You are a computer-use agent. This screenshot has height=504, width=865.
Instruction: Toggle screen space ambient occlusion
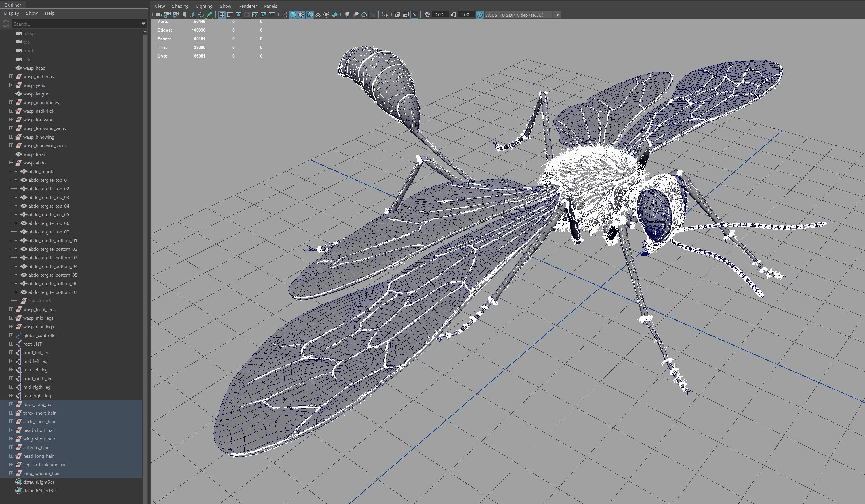tap(347, 15)
